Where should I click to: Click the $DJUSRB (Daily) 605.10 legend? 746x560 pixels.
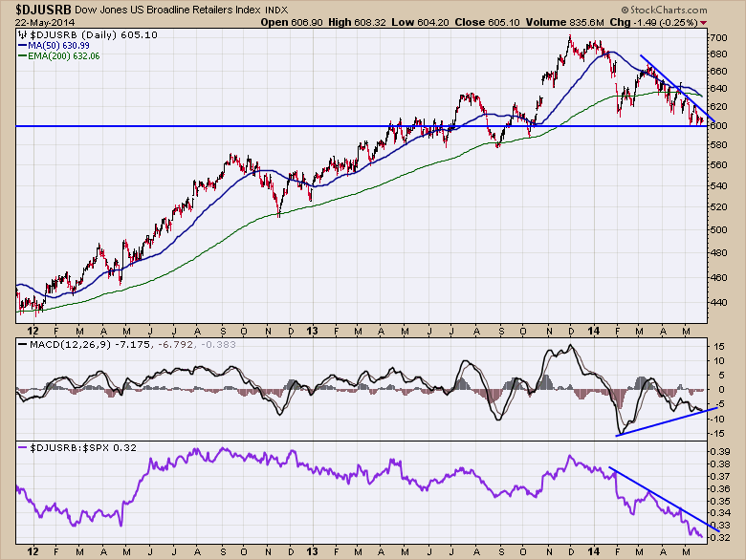[94, 34]
